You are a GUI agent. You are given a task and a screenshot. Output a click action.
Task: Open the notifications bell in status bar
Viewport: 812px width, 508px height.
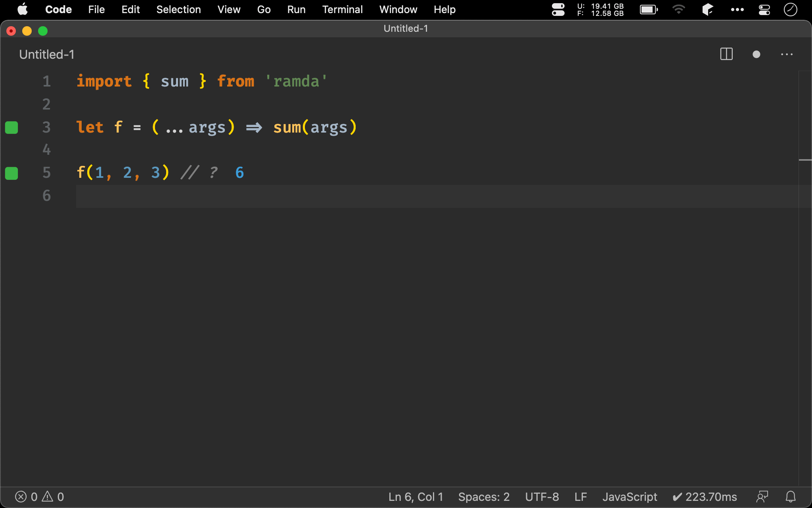(791, 496)
